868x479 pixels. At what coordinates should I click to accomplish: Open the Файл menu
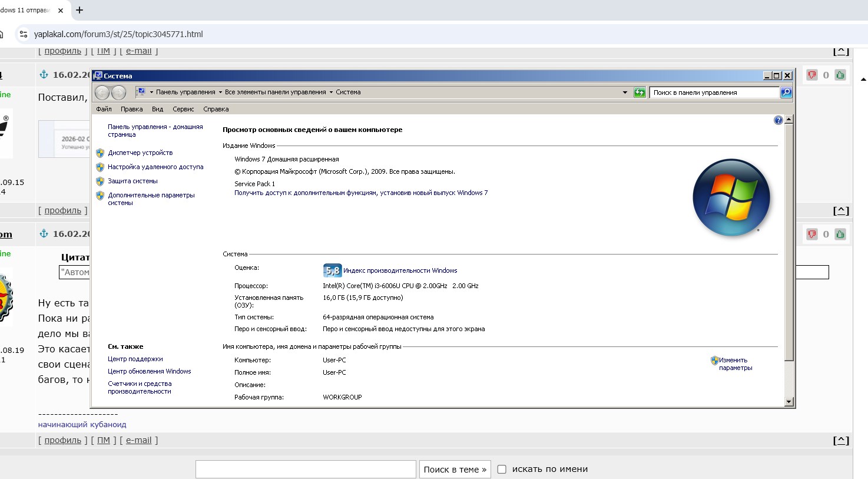(104, 109)
